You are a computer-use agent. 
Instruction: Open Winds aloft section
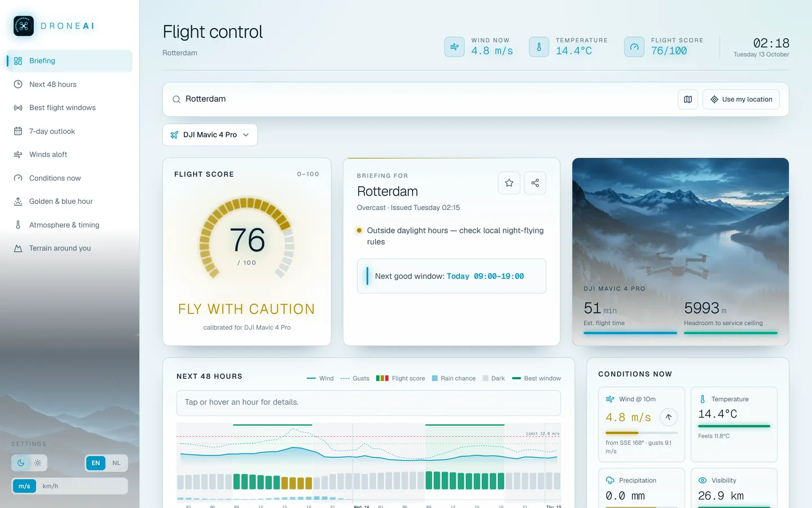(70, 155)
